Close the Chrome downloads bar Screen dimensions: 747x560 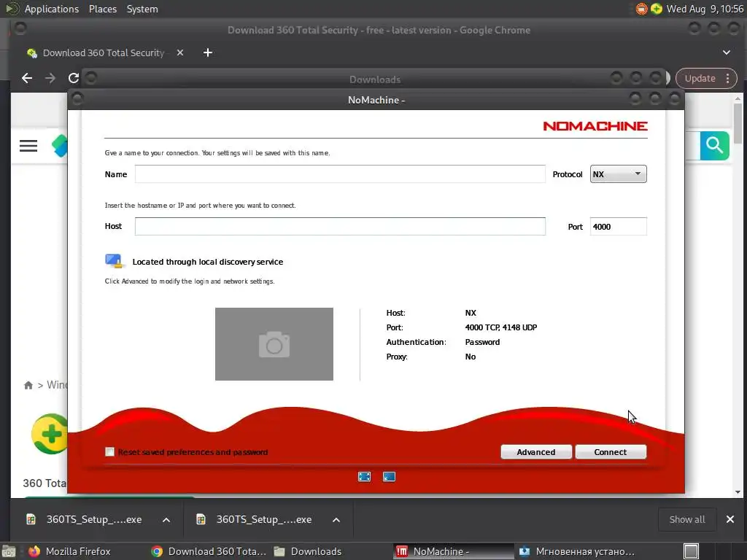coord(729,519)
